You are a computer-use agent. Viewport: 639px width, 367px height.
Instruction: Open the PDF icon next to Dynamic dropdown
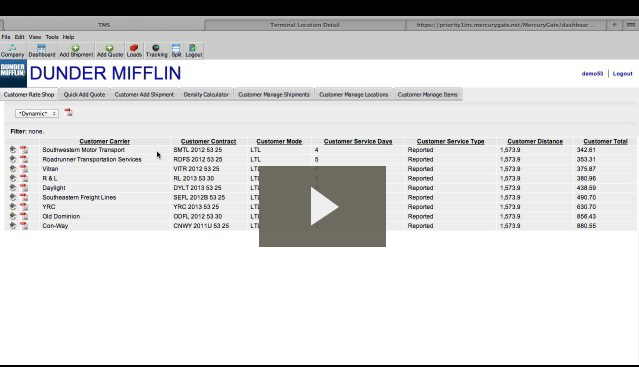click(x=68, y=113)
